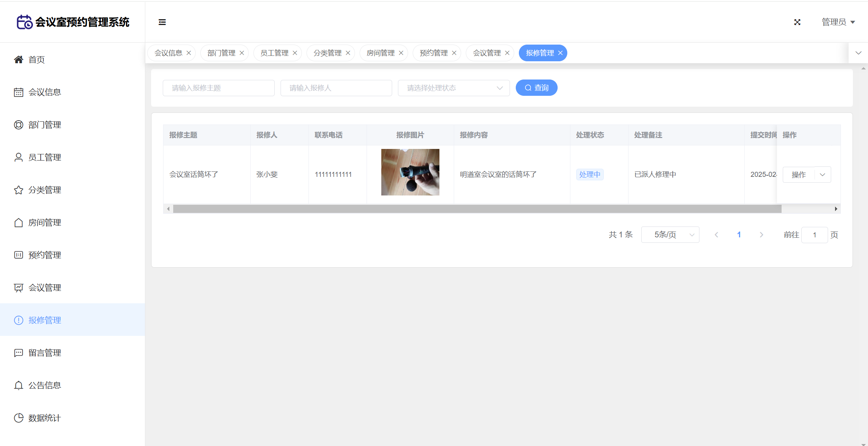The height and width of the screenshot is (446, 868).
Task: Click the pie chart icon for 数据统计
Action: tap(19, 418)
